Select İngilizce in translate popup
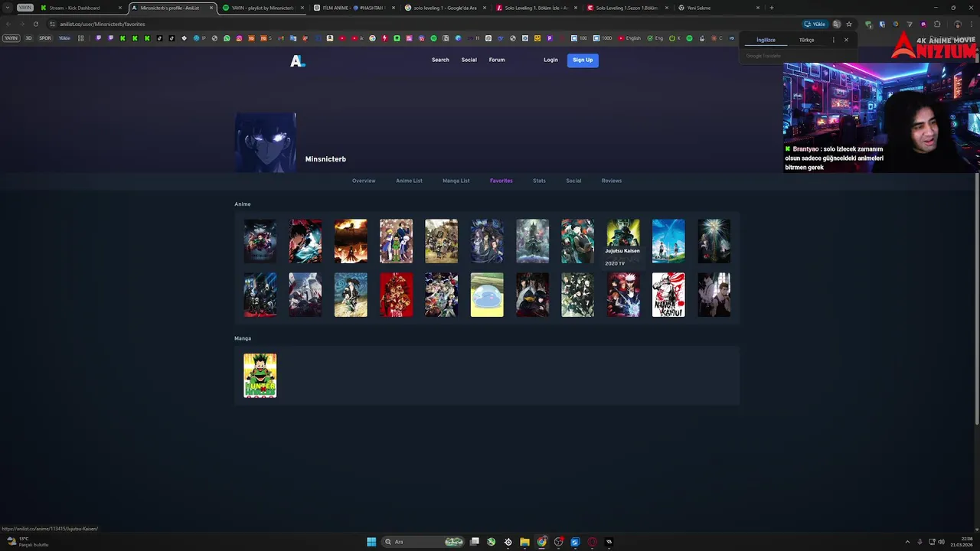The height and width of the screenshot is (551, 980). (x=766, y=40)
